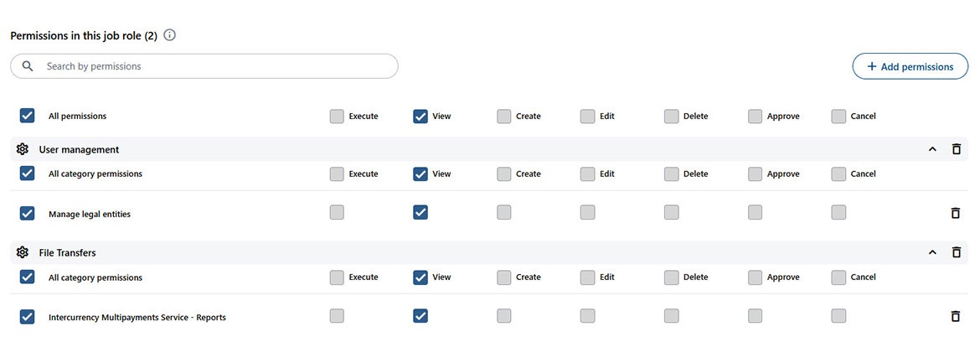Check Cancel for Intercurrency Multipayments Service row
980x363 pixels.
(x=839, y=316)
